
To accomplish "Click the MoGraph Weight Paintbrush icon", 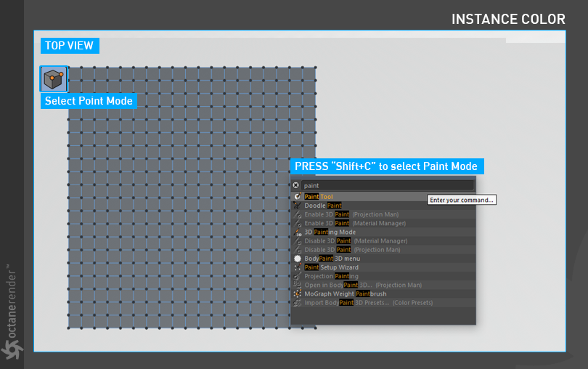I will [x=298, y=293].
